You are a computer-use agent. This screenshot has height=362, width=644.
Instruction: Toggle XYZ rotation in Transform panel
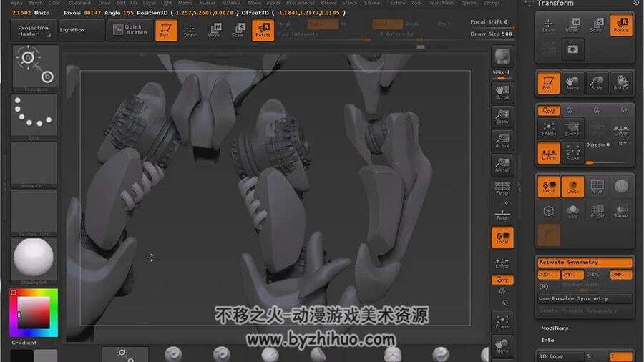click(x=548, y=111)
